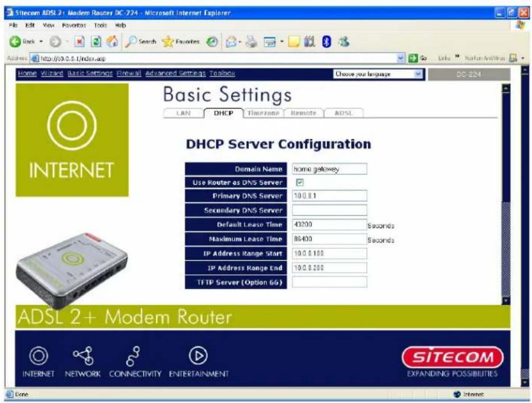Click the NETWORK icon in footer
This screenshot has width=532, height=403.
pyautogui.click(x=83, y=356)
